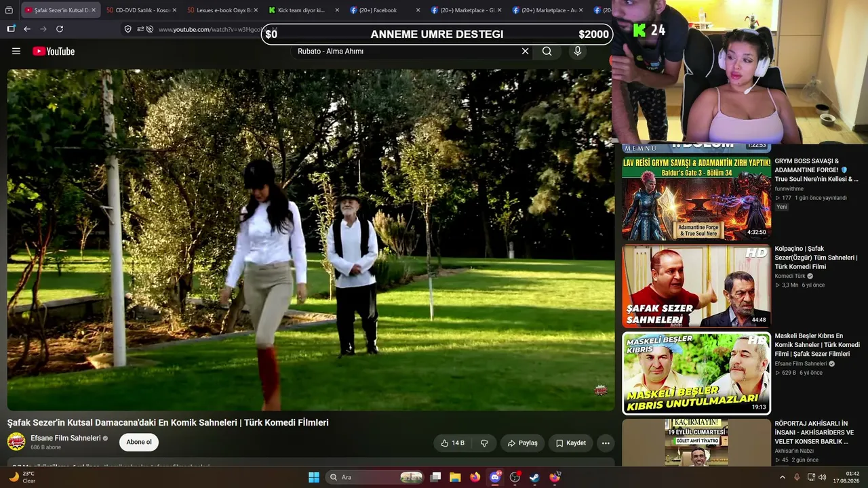Close the Şafak Sezer'in Kutsal tab
Viewport: 868px width, 488px height.
(x=93, y=10)
